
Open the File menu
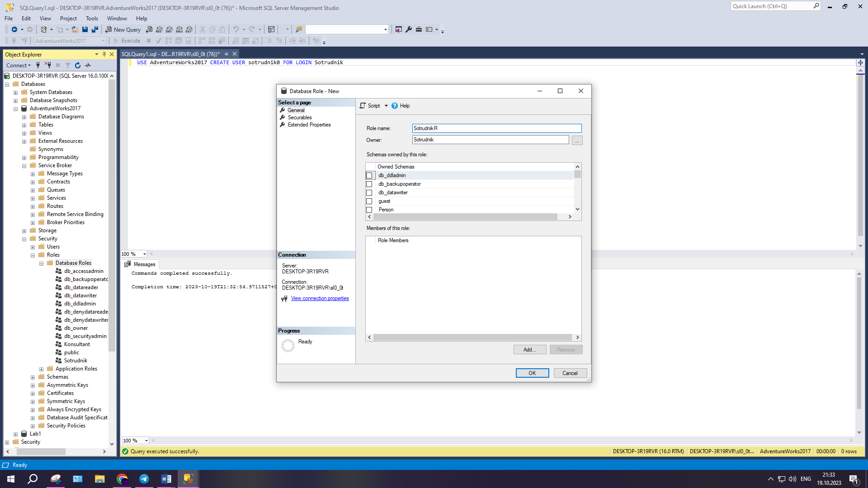point(9,19)
